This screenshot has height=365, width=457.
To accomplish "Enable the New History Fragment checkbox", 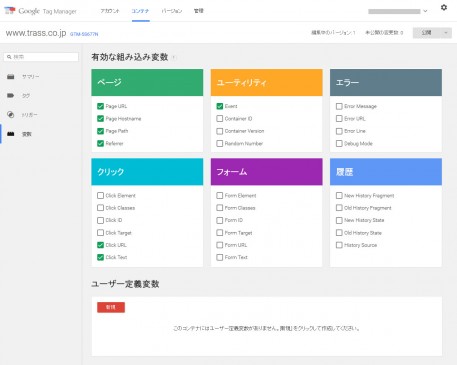I will pos(339,195).
